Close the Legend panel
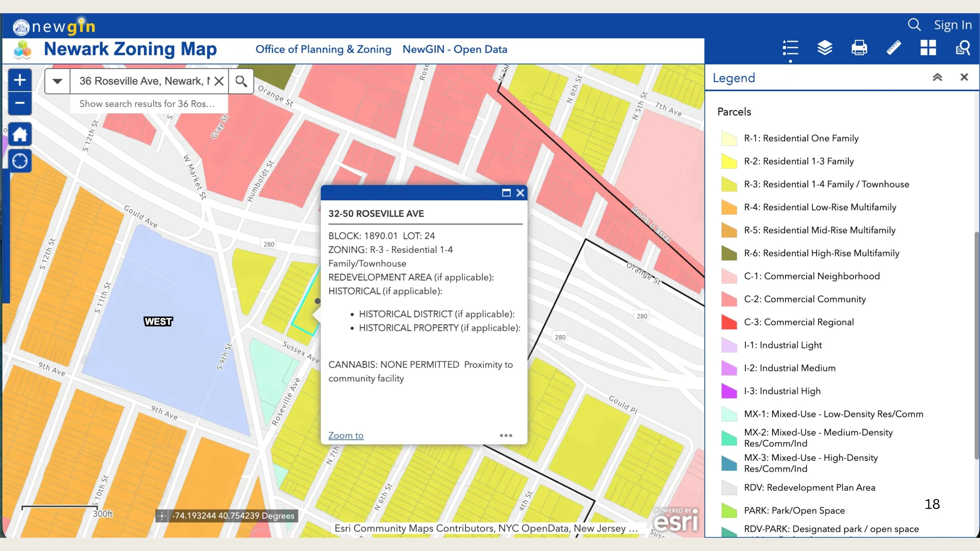This screenshot has height=551, width=980. (964, 77)
